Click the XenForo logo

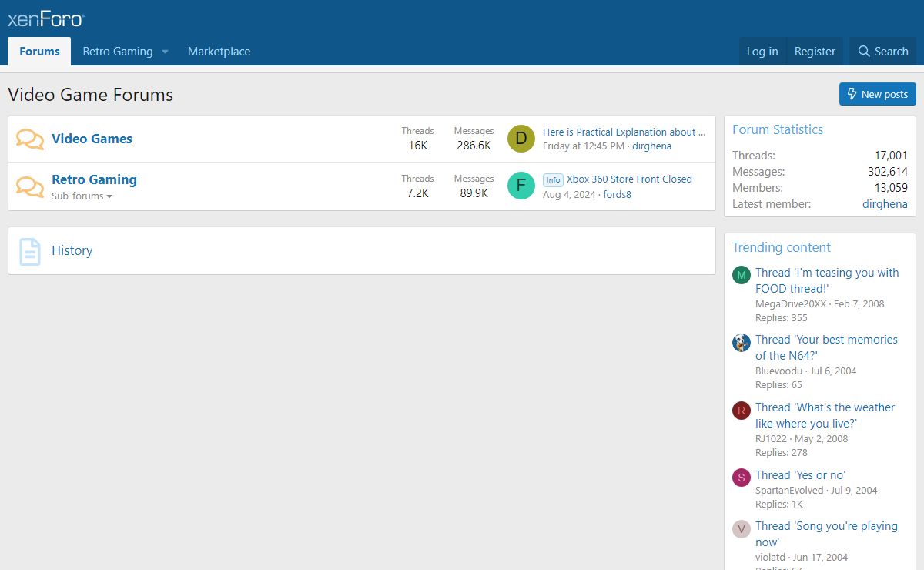pyautogui.click(x=45, y=19)
